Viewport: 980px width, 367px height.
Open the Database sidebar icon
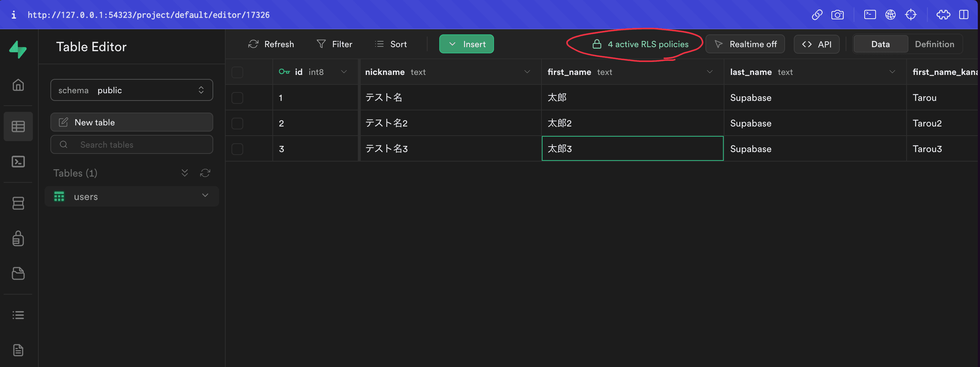coord(18,203)
